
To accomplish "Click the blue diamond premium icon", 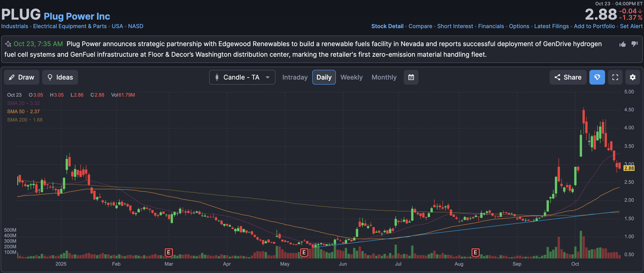I will (597, 77).
